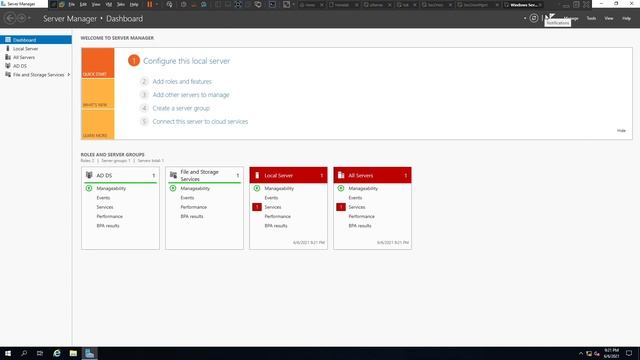Open the VM host File menu
This screenshot has height=360, width=640.
tap(71, 4)
